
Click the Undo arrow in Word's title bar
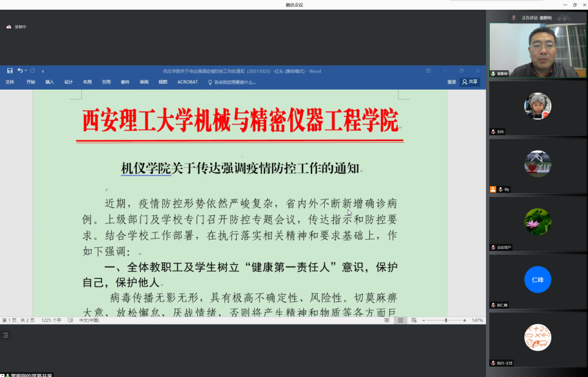coord(20,71)
